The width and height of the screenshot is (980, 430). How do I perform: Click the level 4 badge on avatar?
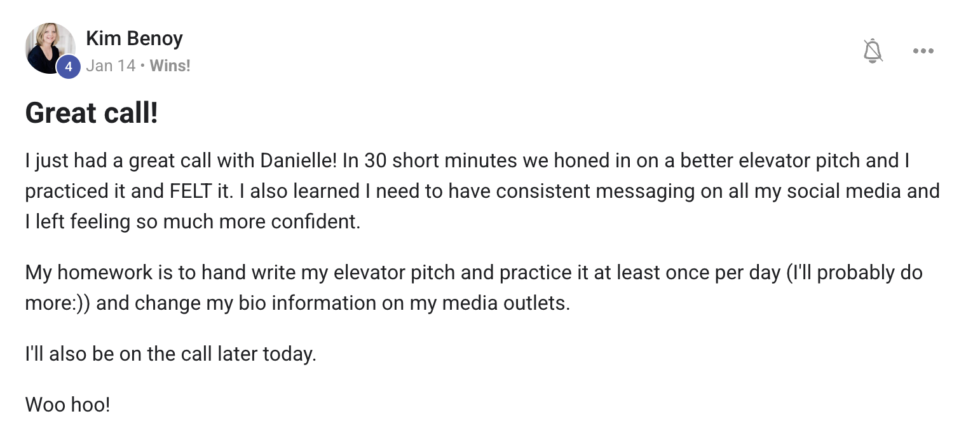click(69, 67)
